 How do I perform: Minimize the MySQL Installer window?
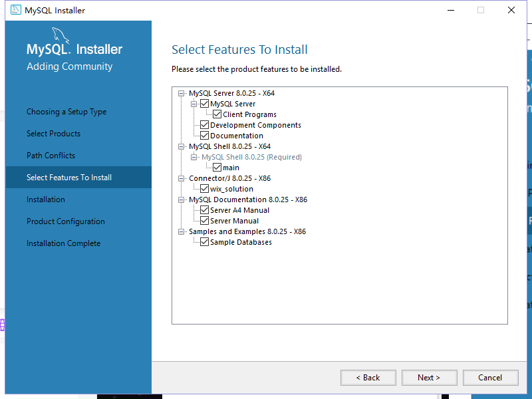(x=451, y=10)
